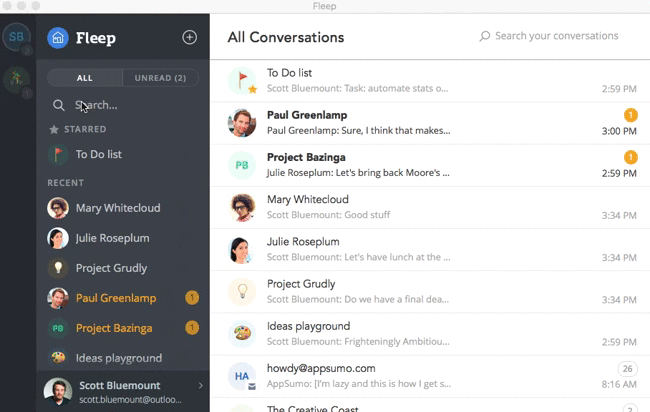Open Ideas playground in Recent sidebar

[x=123, y=358]
